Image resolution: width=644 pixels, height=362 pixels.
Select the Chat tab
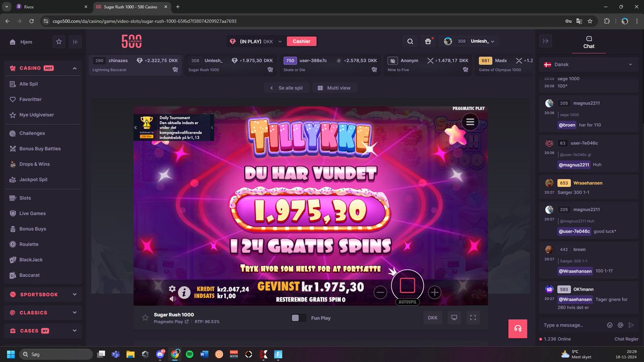(x=589, y=42)
